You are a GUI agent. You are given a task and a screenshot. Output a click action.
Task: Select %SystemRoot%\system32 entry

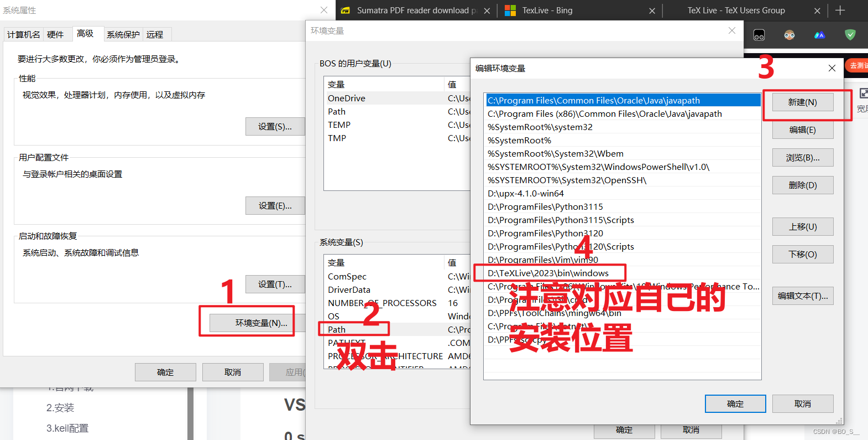[623, 127]
